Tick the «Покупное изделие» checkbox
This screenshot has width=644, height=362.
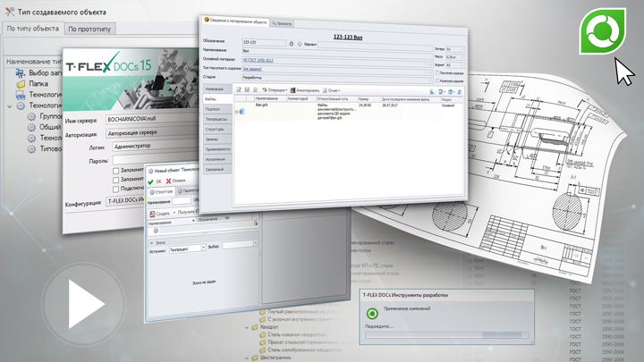(x=437, y=73)
